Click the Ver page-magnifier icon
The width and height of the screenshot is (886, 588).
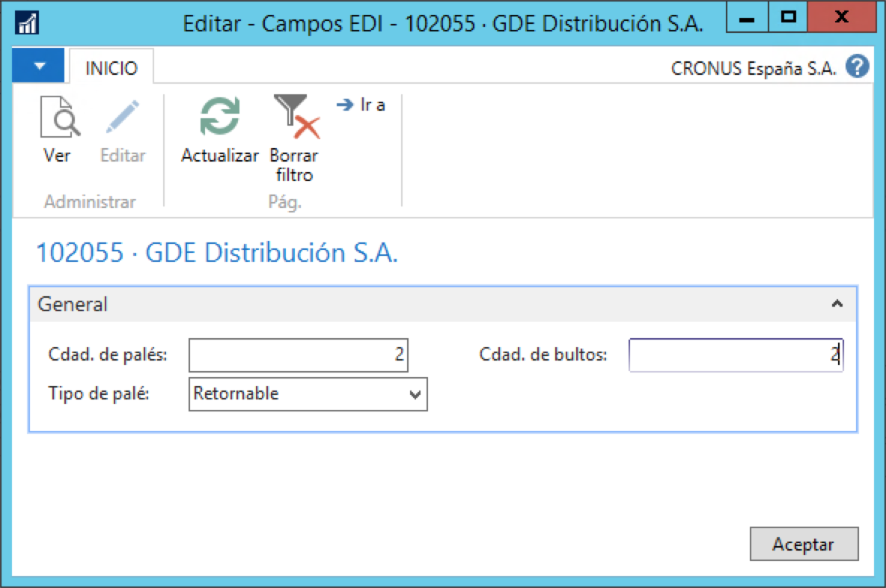(60, 117)
